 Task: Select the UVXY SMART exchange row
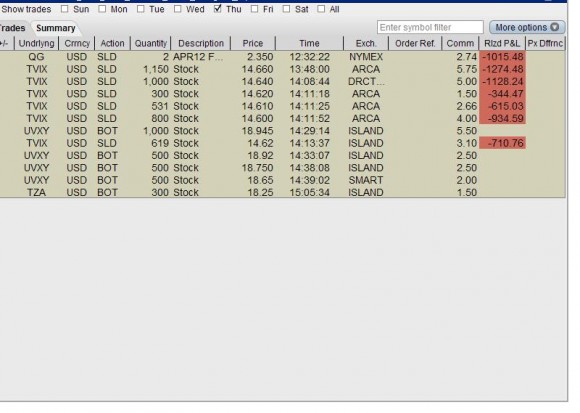pos(283,180)
